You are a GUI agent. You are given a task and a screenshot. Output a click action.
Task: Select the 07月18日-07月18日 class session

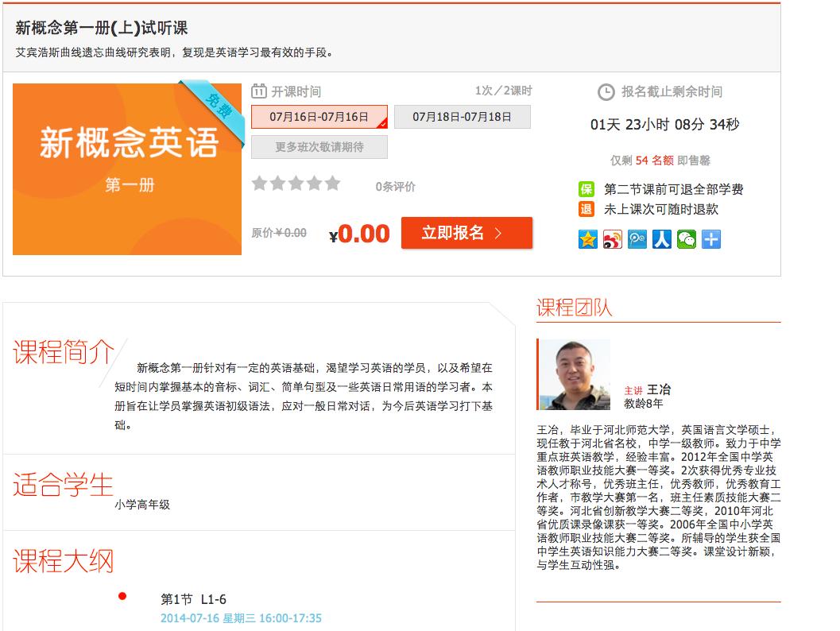(x=463, y=117)
